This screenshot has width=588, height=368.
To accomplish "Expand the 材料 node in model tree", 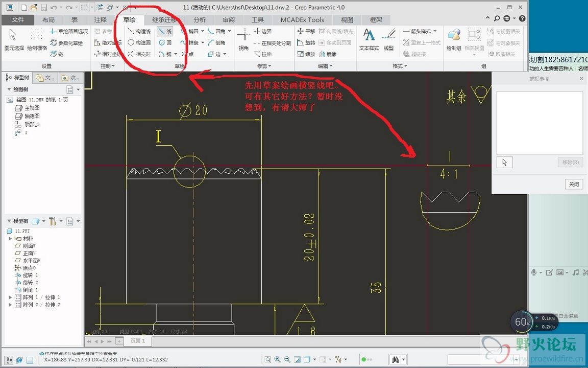I will pyautogui.click(x=10, y=239).
